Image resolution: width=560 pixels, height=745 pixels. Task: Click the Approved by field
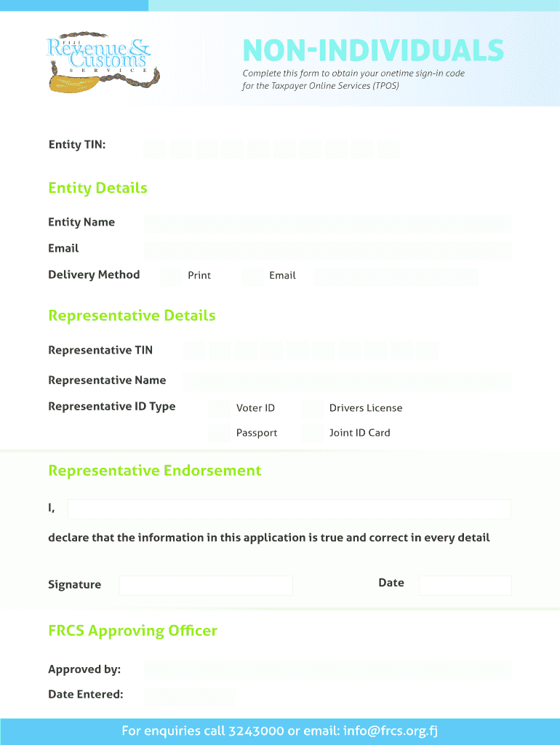(x=327, y=670)
